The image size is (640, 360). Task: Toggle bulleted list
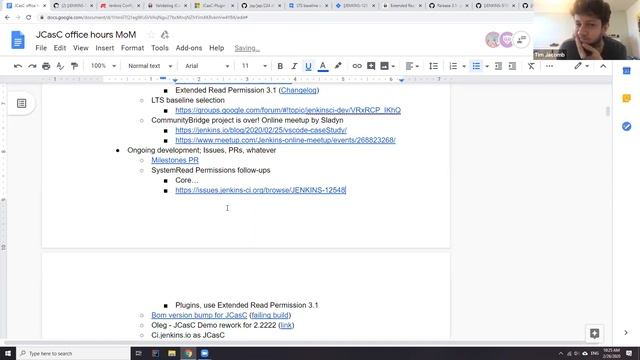(x=476, y=66)
